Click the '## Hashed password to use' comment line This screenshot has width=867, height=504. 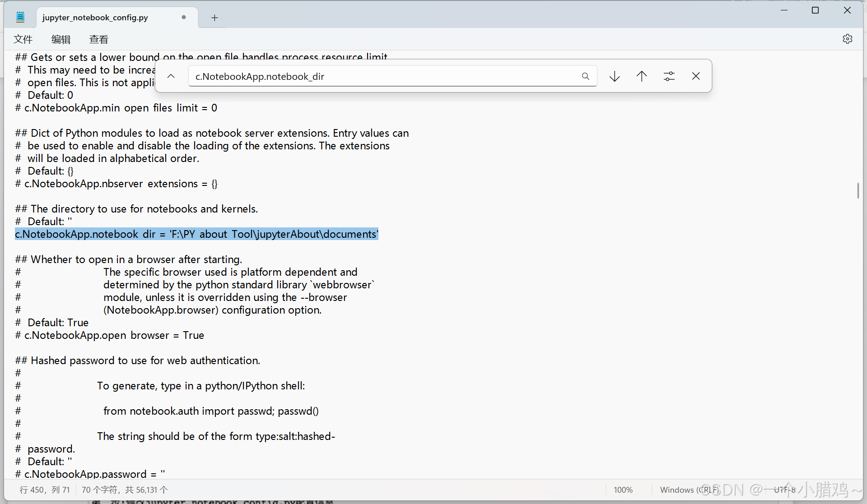(x=138, y=361)
